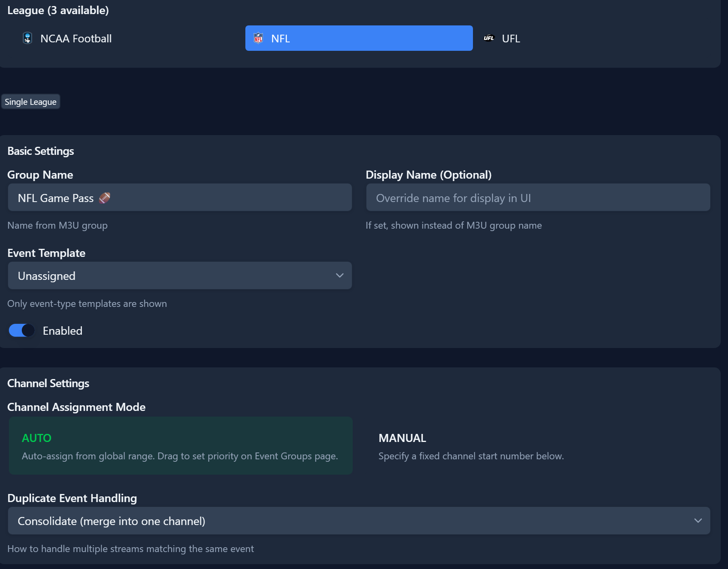
Task: Click the Enabled label text
Action: (63, 331)
